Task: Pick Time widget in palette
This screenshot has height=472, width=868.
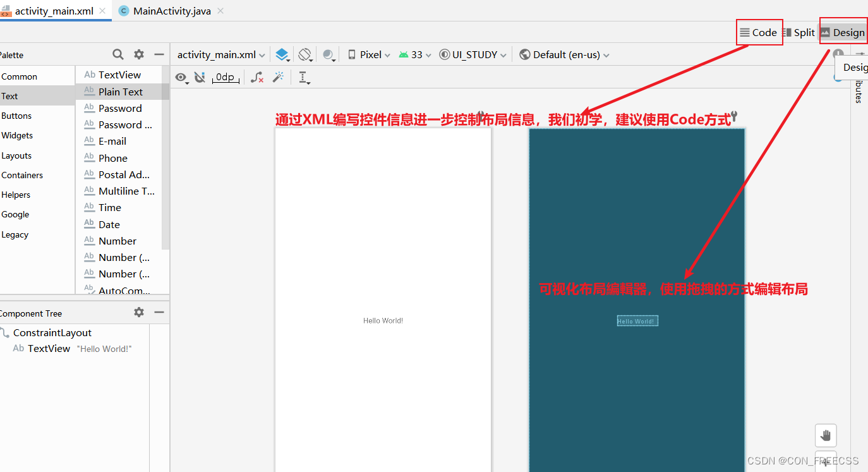Action: click(119, 207)
